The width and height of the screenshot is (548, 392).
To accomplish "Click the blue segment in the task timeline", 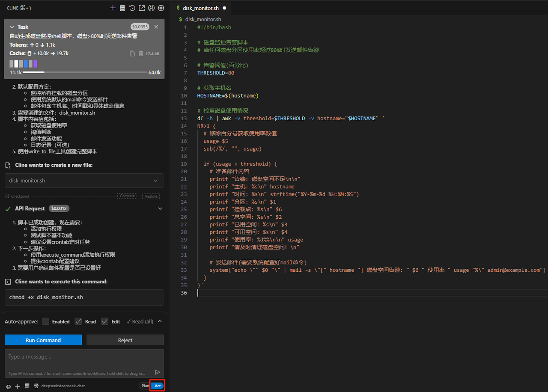I will [x=26, y=64].
